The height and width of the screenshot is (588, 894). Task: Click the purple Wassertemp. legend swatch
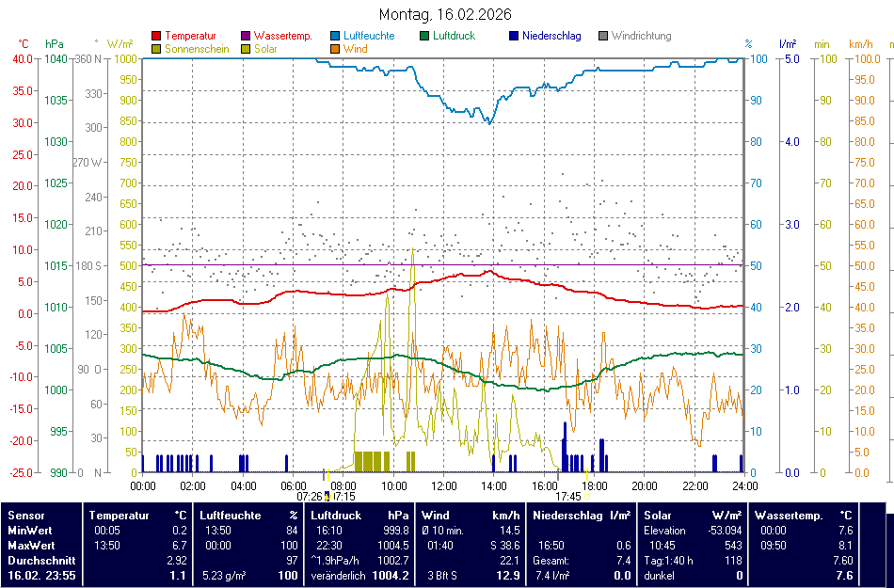[246, 37]
